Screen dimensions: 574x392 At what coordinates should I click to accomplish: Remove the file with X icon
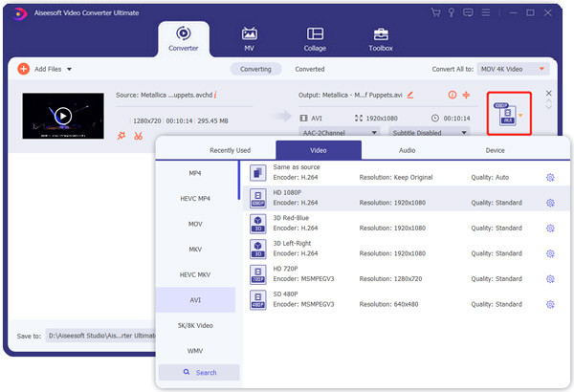click(549, 94)
